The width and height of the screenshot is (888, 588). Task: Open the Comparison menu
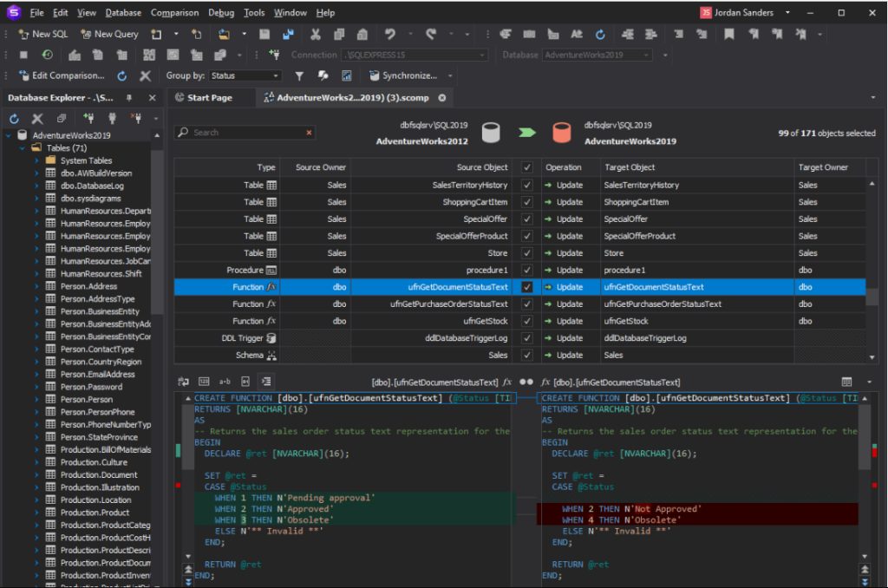[174, 12]
